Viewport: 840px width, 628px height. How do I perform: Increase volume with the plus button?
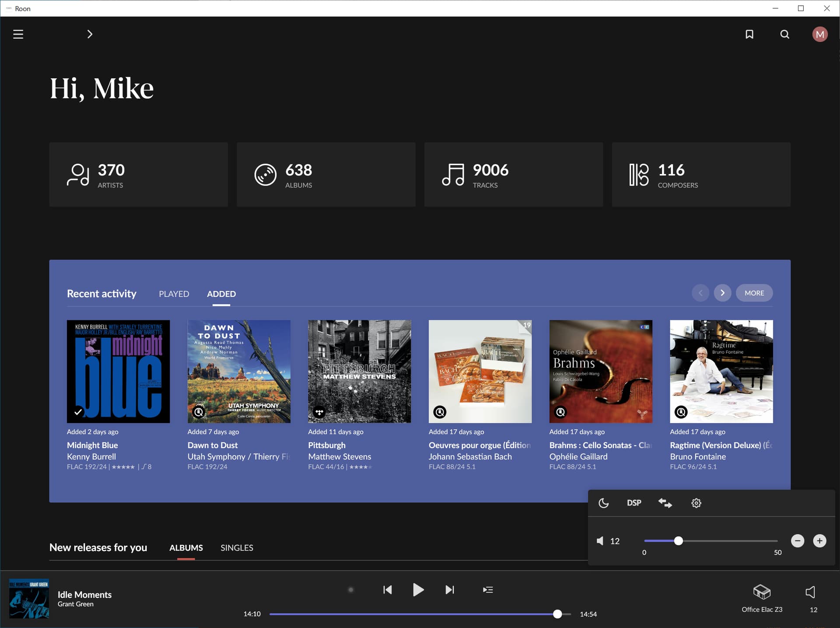[x=819, y=541]
